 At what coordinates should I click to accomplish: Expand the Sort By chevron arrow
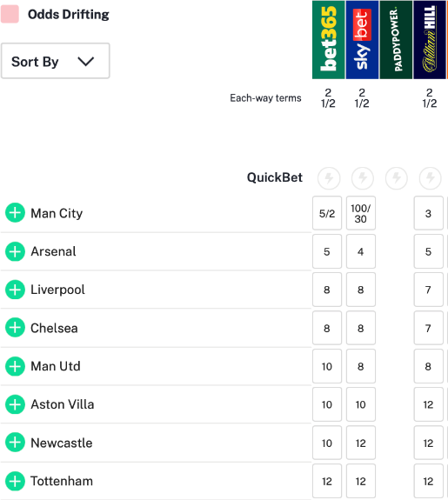(86, 61)
